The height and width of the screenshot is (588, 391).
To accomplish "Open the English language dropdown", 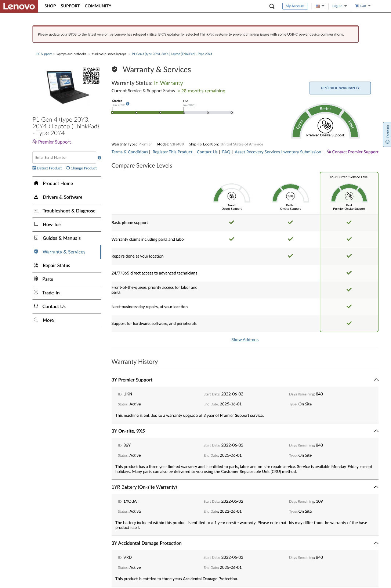I will coord(340,6).
